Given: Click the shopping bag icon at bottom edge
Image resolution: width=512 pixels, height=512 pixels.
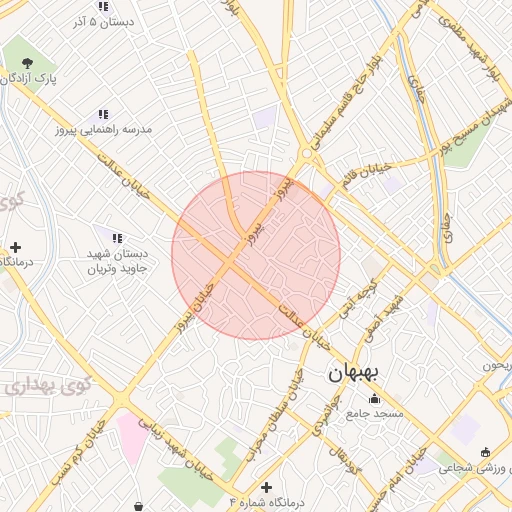Looking at the screenshot, I should coord(139,507).
